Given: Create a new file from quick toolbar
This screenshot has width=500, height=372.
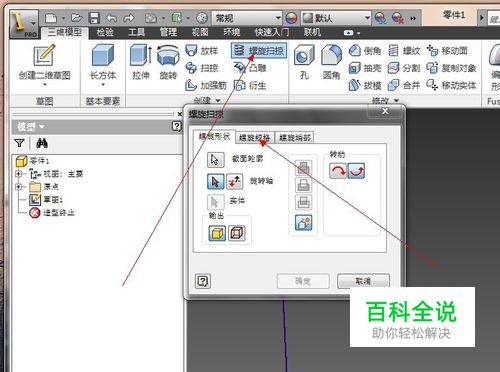Looking at the screenshot, I should pos(51,18).
